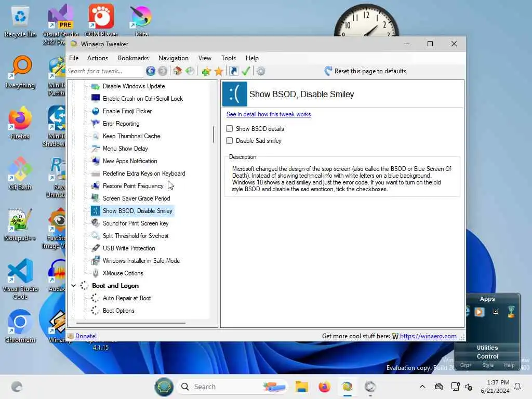Image resolution: width=532 pixels, height=399 pixels.
Task: Click the green checkmark toolbar icon
Action: pyautogui.click(x=246, y=71)
